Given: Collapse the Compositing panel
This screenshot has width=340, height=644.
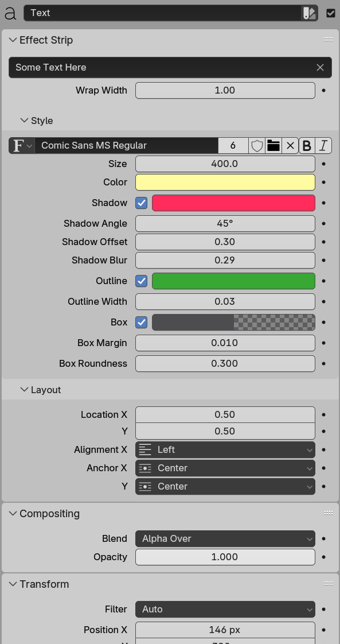Looking at the screenshot, I should (x=13, y=513).
